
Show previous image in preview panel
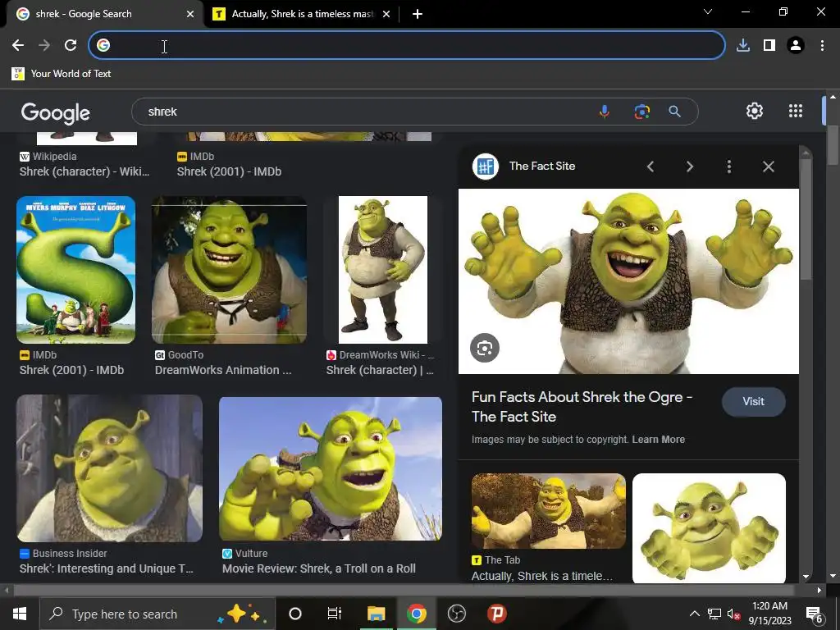click(651, 167)
